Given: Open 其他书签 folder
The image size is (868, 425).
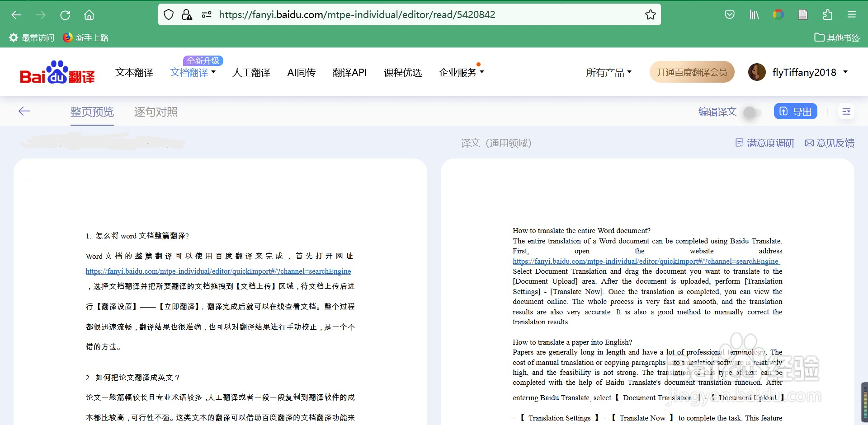Looking at the screenshot, I should [x=837, y=37].
